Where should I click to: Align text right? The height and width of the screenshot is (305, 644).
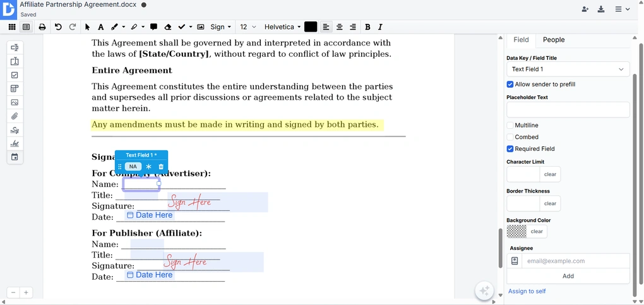click(x=353, y=27)
